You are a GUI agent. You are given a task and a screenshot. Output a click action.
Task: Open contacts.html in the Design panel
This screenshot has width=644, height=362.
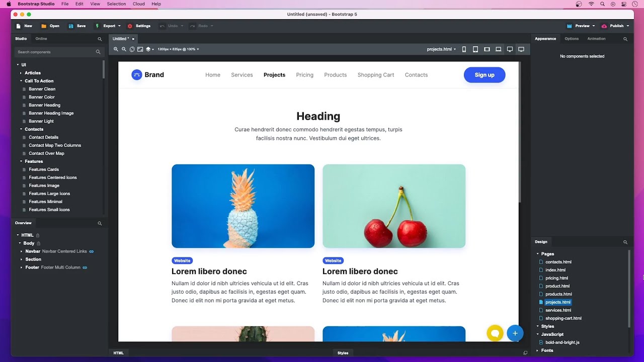558,262
